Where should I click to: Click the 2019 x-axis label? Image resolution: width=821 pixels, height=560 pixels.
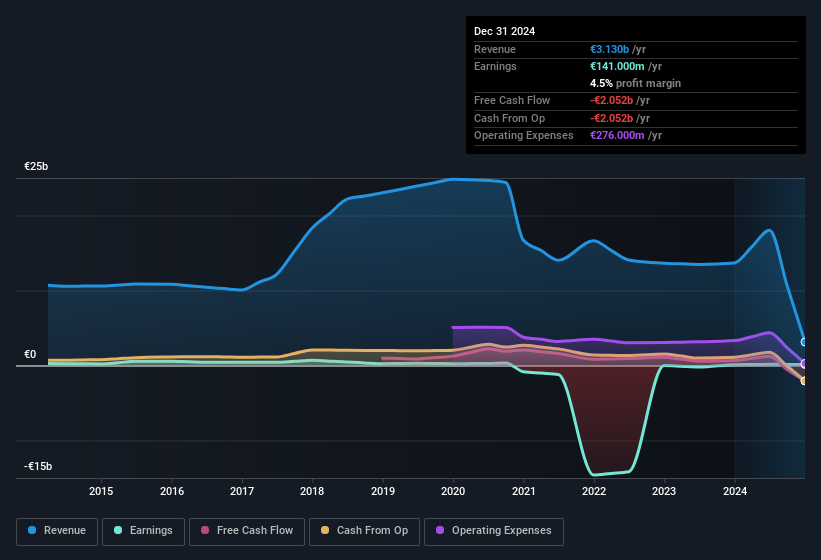(383, 491)
